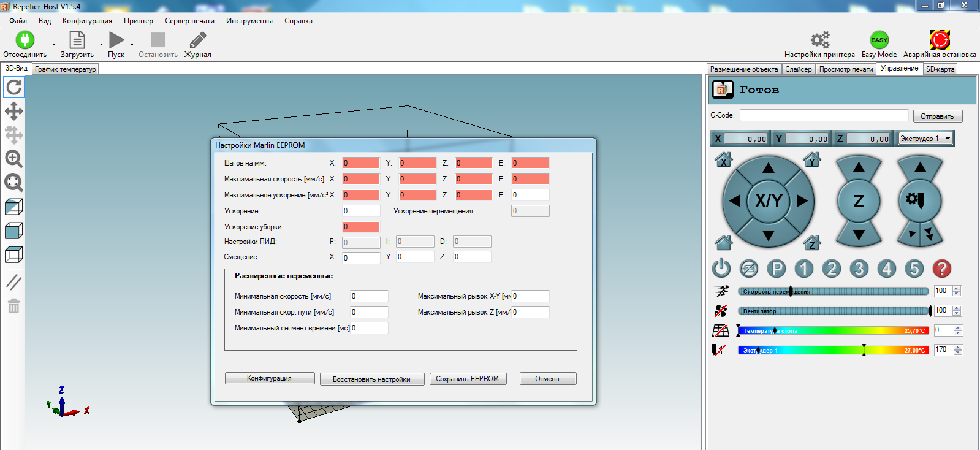
Task: Click the Home X axis icon
Action: coord(724,160)
